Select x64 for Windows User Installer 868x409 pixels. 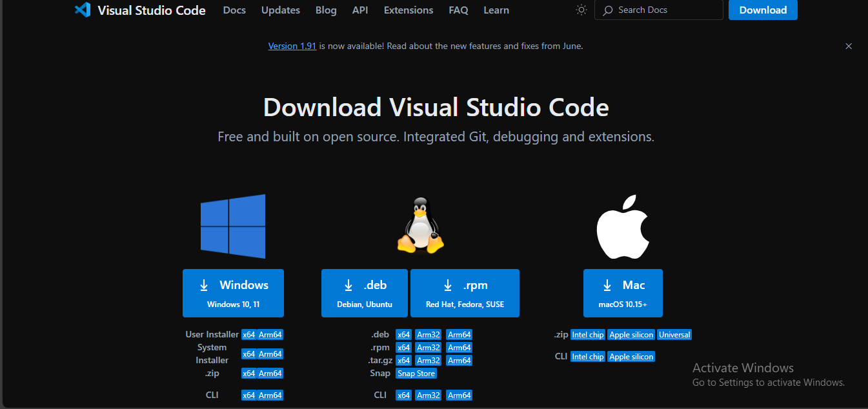pos(249,335)
